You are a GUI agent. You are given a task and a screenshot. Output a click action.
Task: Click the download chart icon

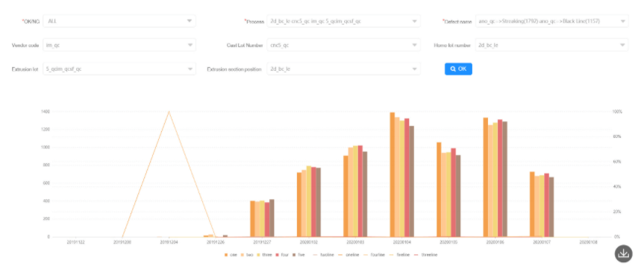623,253
